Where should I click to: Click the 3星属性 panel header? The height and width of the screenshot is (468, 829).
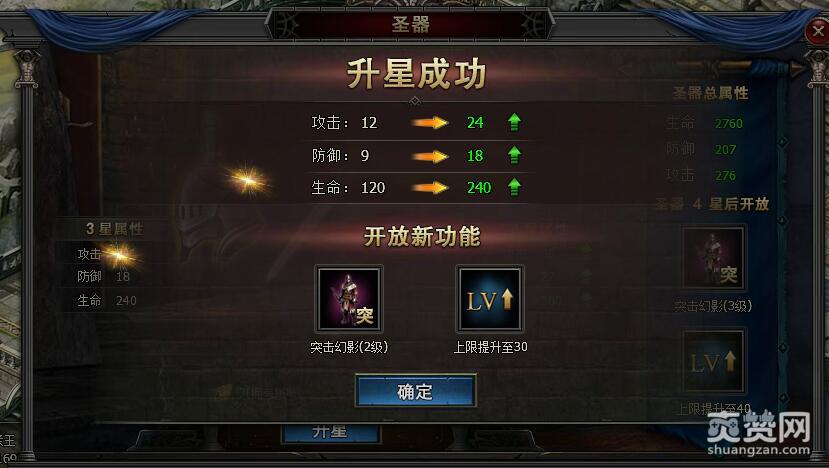pyautogui.click(x=114, y=229)
